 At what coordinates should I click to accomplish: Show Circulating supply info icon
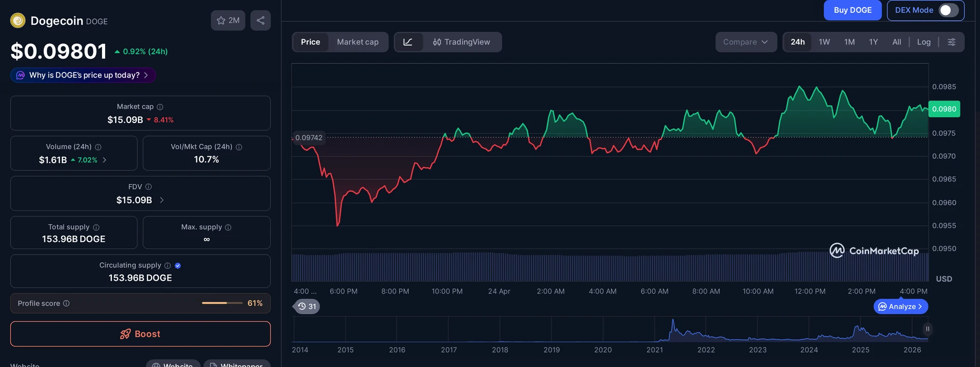[167, 265]
